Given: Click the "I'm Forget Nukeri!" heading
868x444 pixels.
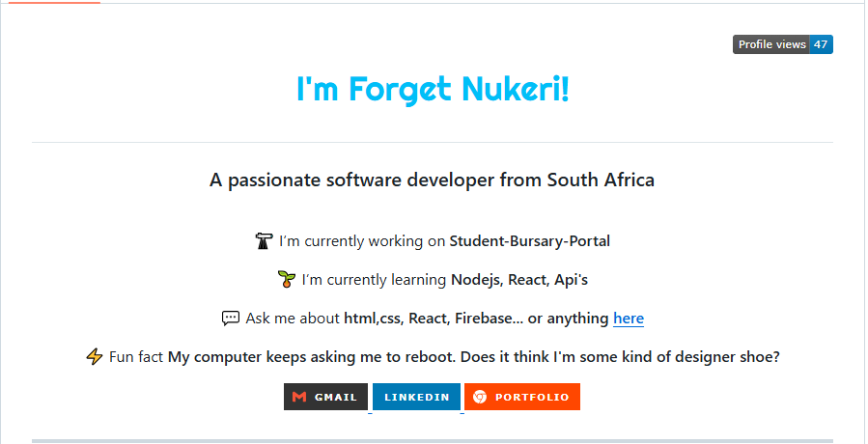Looking at the screenshot, I should click(433, 89).
